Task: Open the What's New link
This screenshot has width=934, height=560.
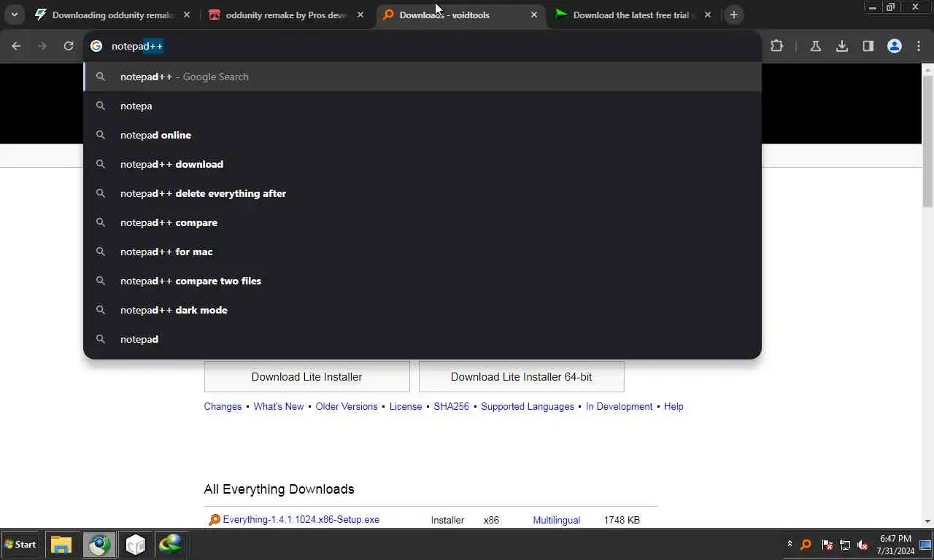Action: point(278,406)
